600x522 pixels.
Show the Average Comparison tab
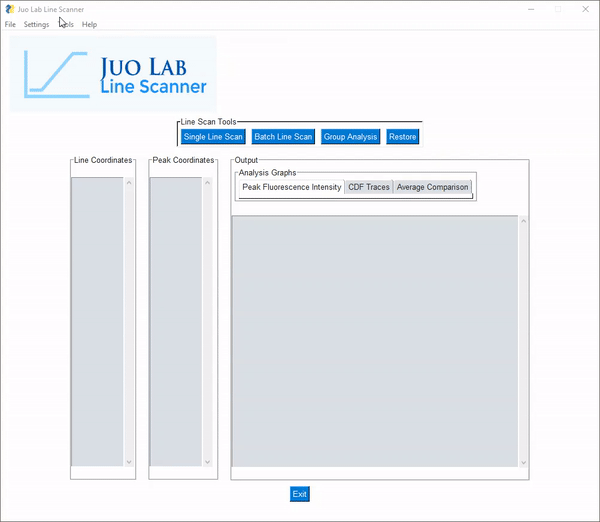[x=432, y=187]
